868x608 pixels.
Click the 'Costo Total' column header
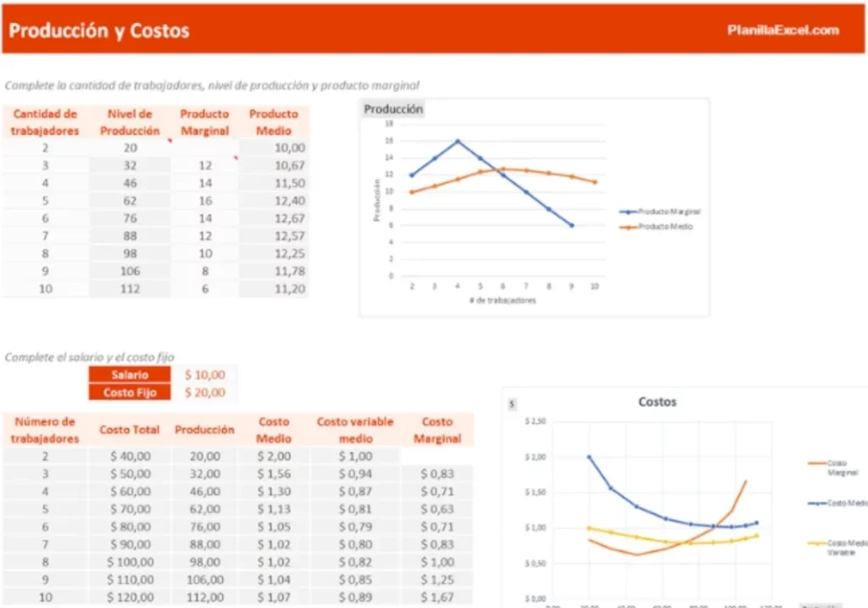[130, 430]
